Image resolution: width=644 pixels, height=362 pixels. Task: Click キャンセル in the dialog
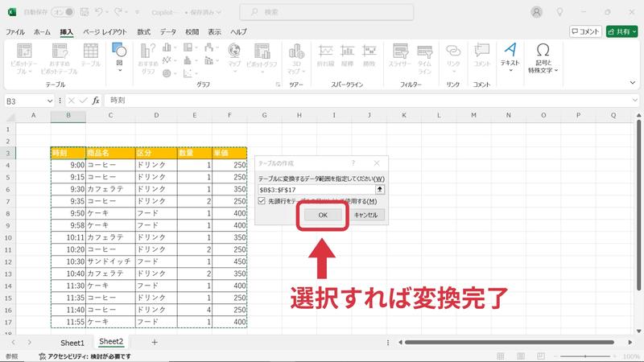[x=365, y=215]
